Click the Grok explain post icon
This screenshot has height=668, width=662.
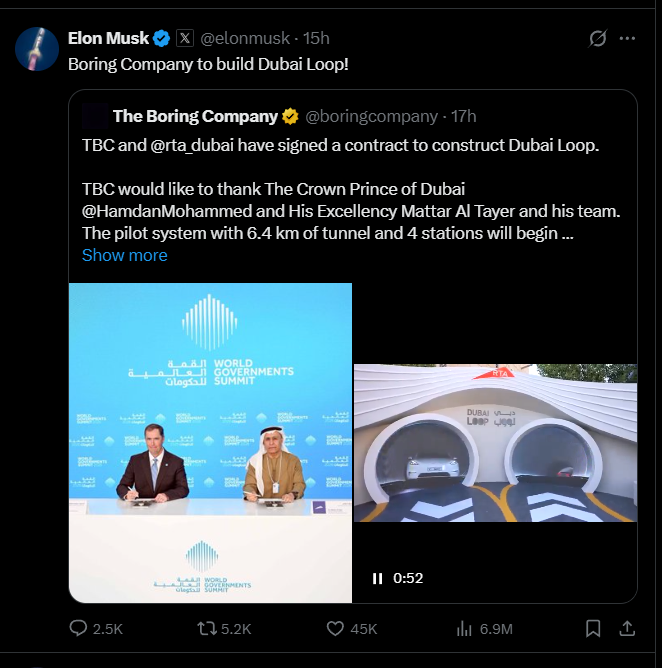(x=597, y=39)
